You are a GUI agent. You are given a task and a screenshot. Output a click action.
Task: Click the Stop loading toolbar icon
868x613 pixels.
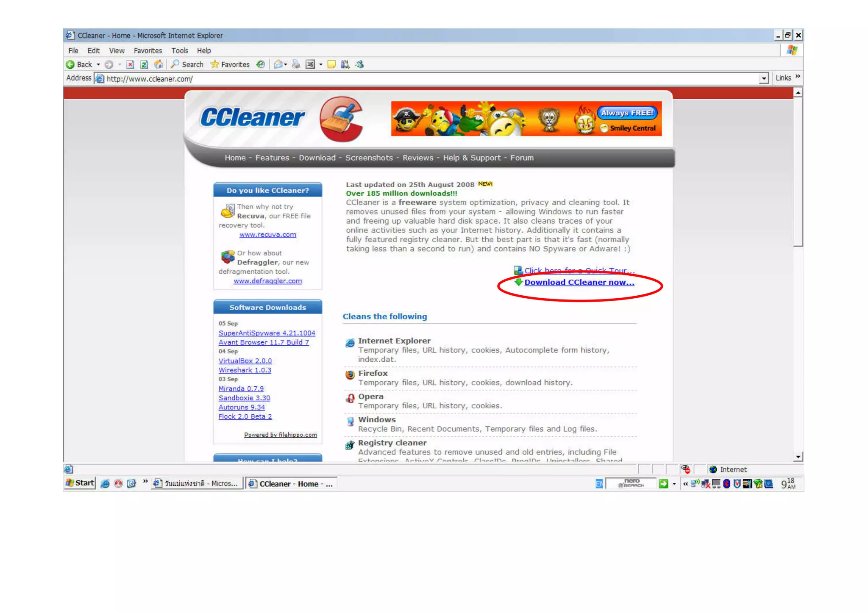tap(131, 64)
